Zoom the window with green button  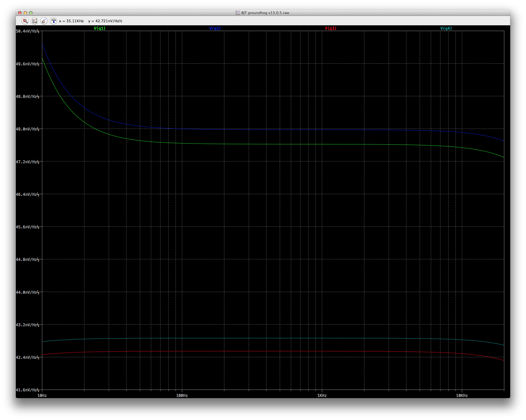(31, 13)
